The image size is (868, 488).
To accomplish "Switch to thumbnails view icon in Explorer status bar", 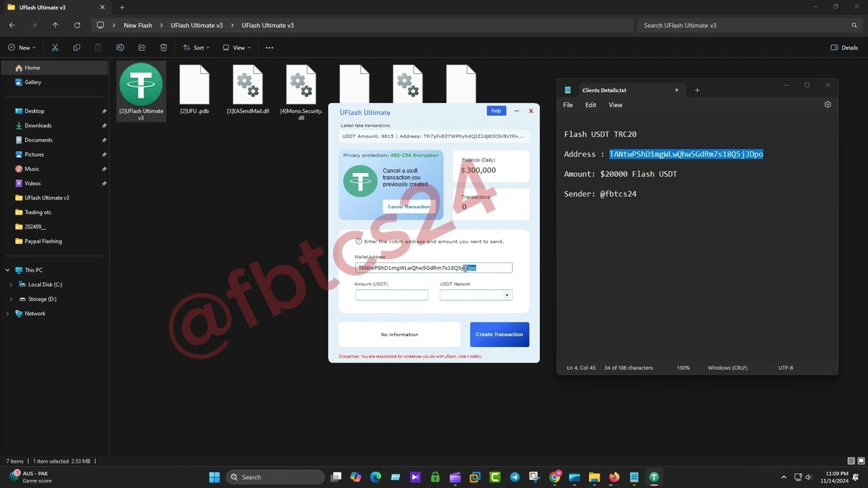I will click(860, 461).
